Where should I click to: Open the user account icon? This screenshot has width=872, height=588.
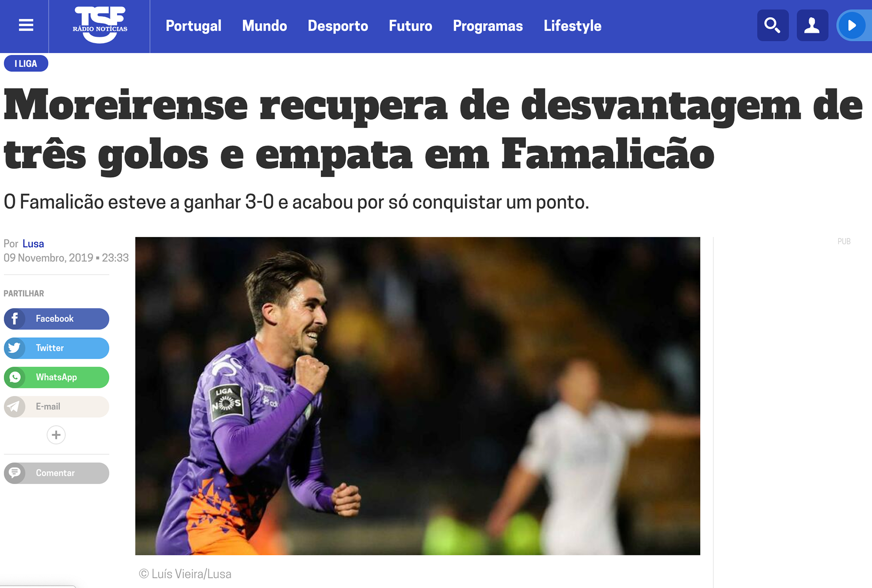click(812, 25)
